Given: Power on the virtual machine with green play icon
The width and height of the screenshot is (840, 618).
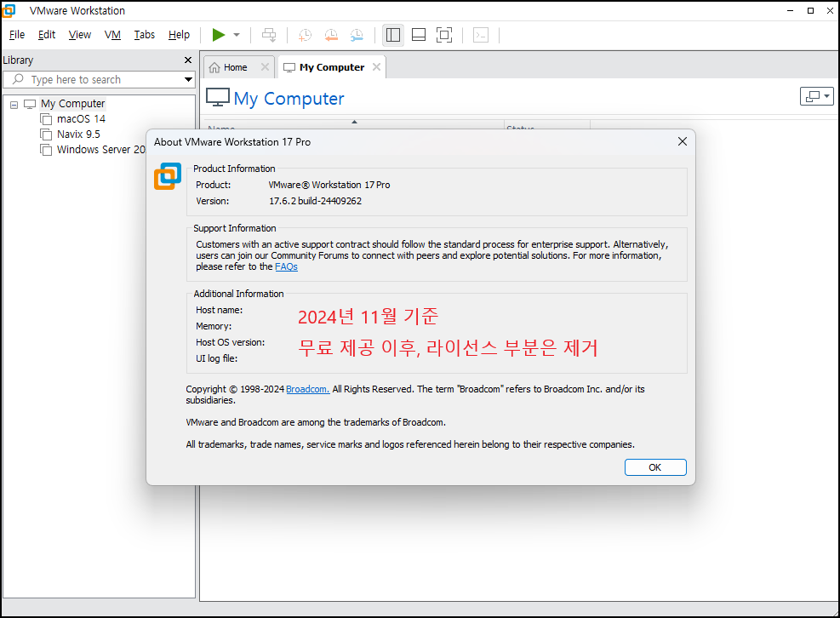Looking at the screenshot, I should 219,35.
